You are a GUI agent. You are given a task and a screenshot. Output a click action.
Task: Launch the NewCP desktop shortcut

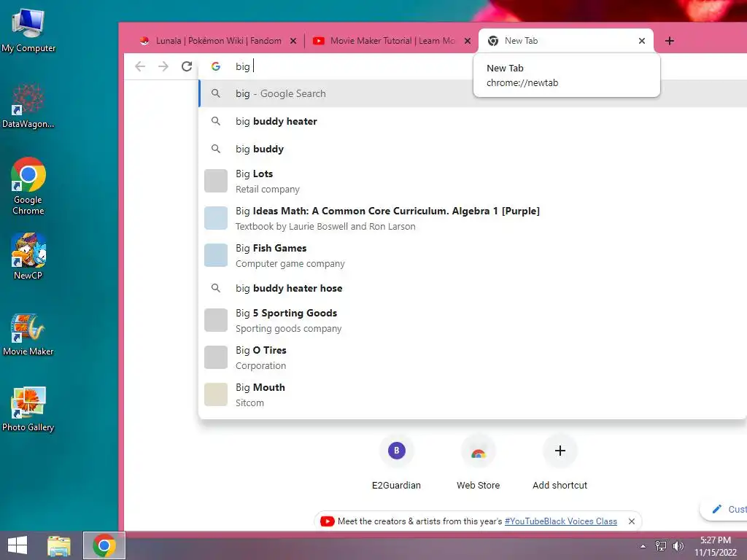point(28,256)
